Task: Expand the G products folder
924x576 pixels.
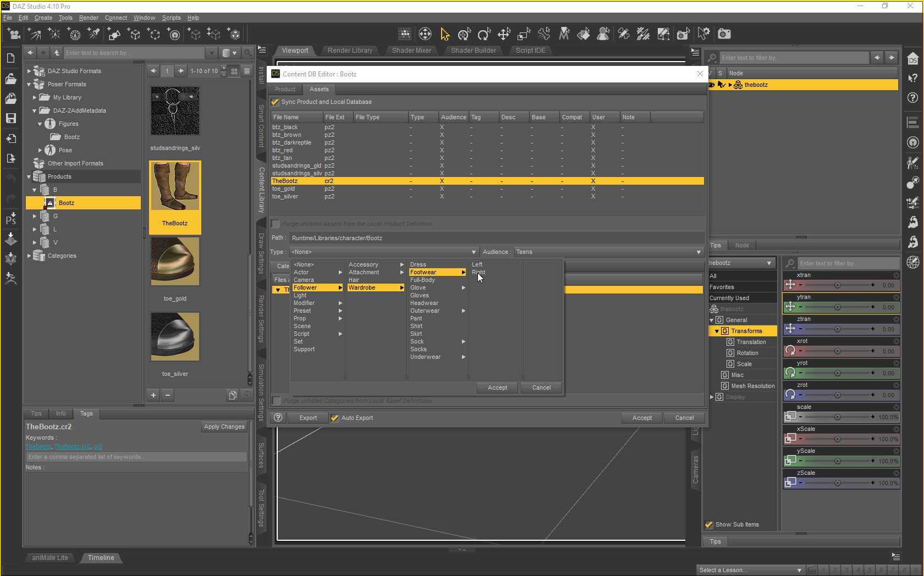Action: 35,216
